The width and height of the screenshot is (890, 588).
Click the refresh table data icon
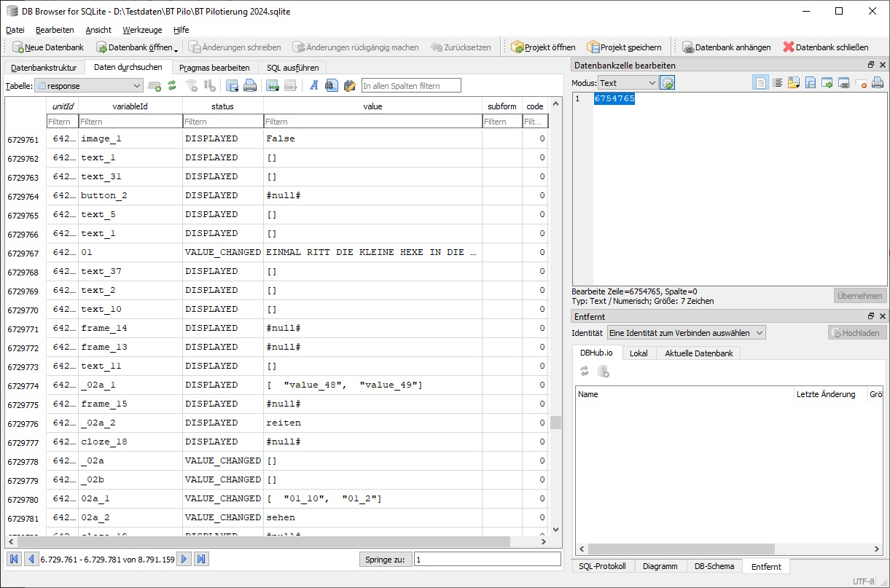172,86
